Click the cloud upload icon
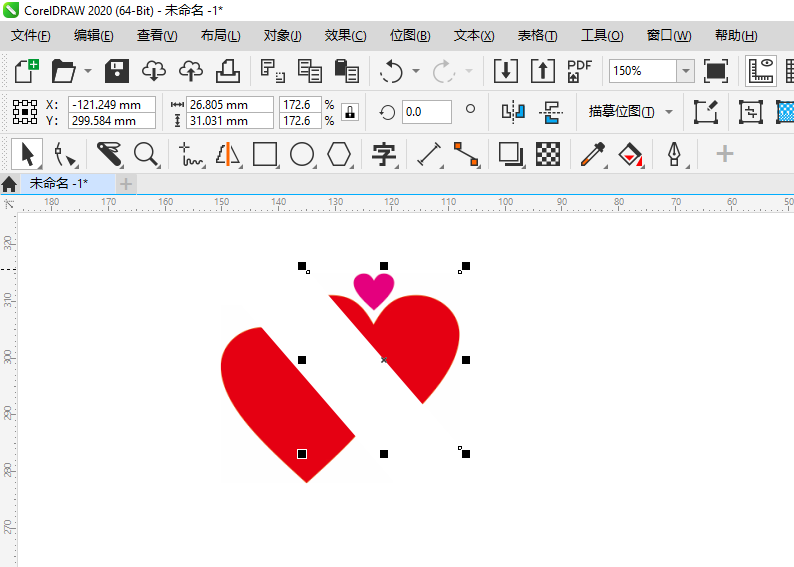This screenshot has height=567, width=794. pos(191,71)
